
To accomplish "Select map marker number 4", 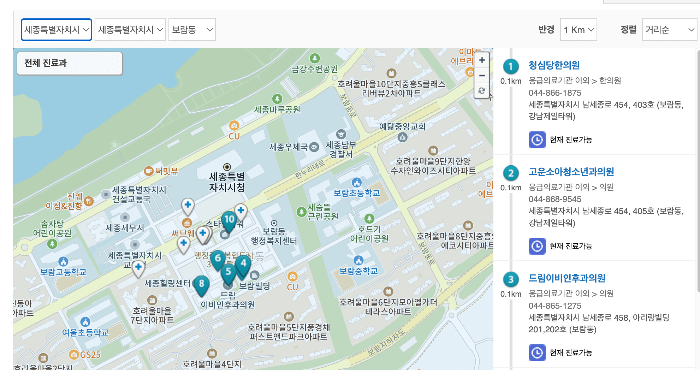I will 243,266.
